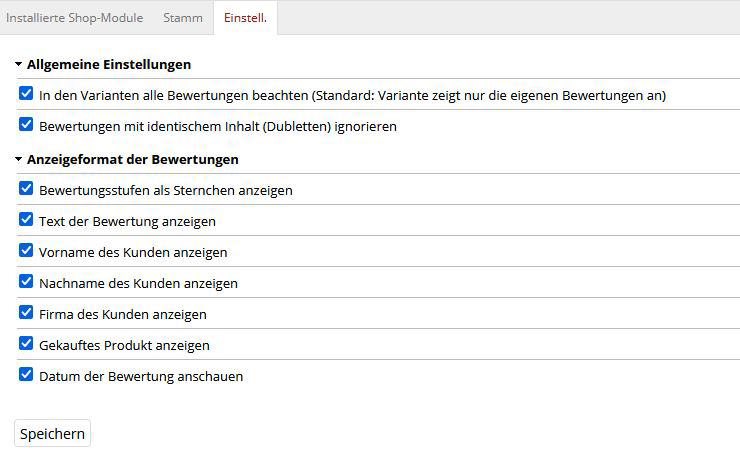
Task: Switch to the Stamm tab
Action: [183, 18]
